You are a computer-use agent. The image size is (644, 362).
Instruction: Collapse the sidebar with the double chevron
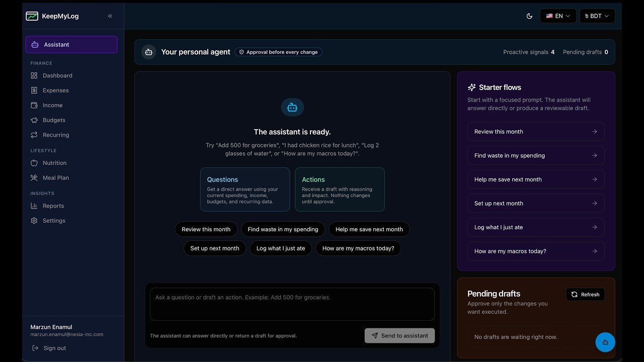[x=110, y=16]
